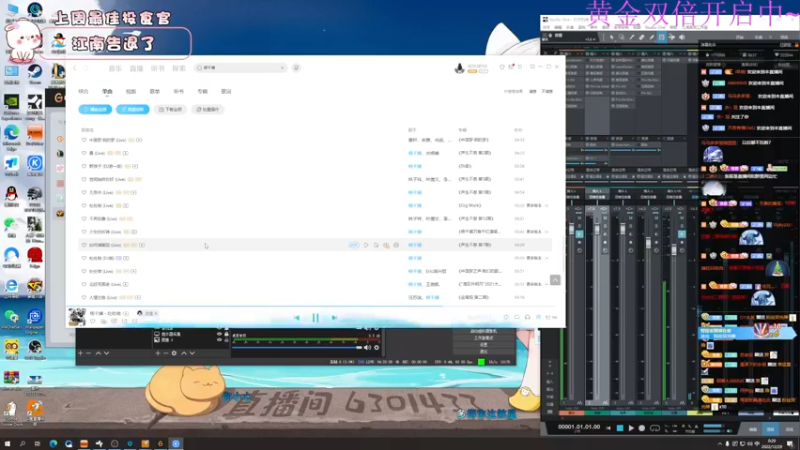The width and height of the screenshot is (800, 450).
Task: Go back in the music player
Action: click(x=74, y=68)
